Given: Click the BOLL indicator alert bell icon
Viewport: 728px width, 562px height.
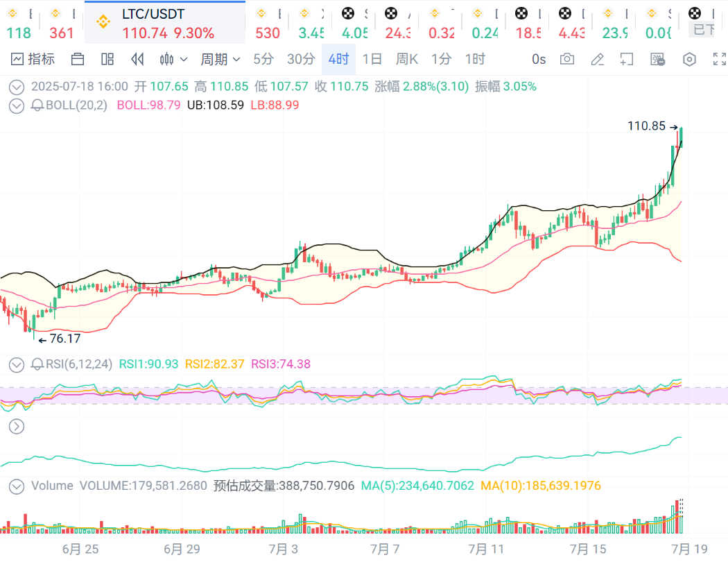Looking at the screenshot, I should (x=37, y=105).
